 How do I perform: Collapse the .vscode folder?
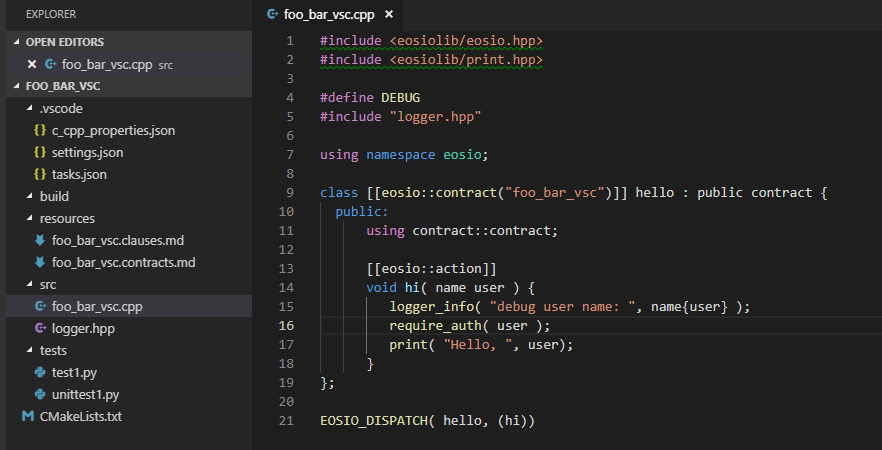pos(29,109)
